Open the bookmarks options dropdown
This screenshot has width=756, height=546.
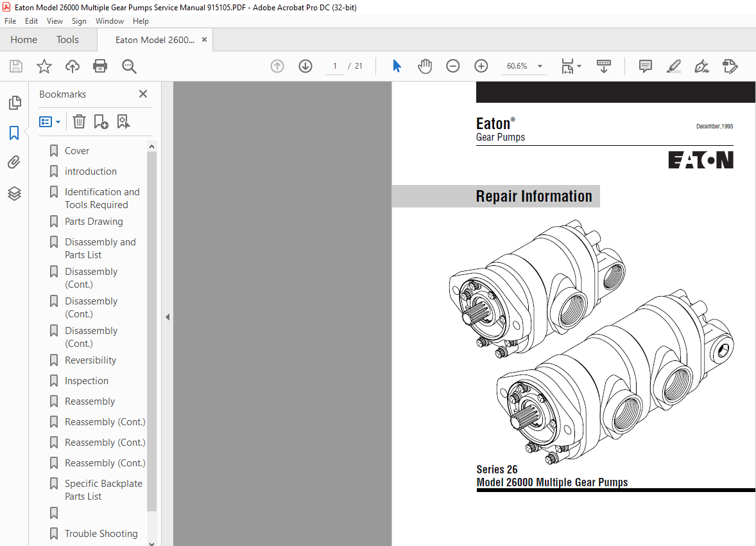coord(49,121)
